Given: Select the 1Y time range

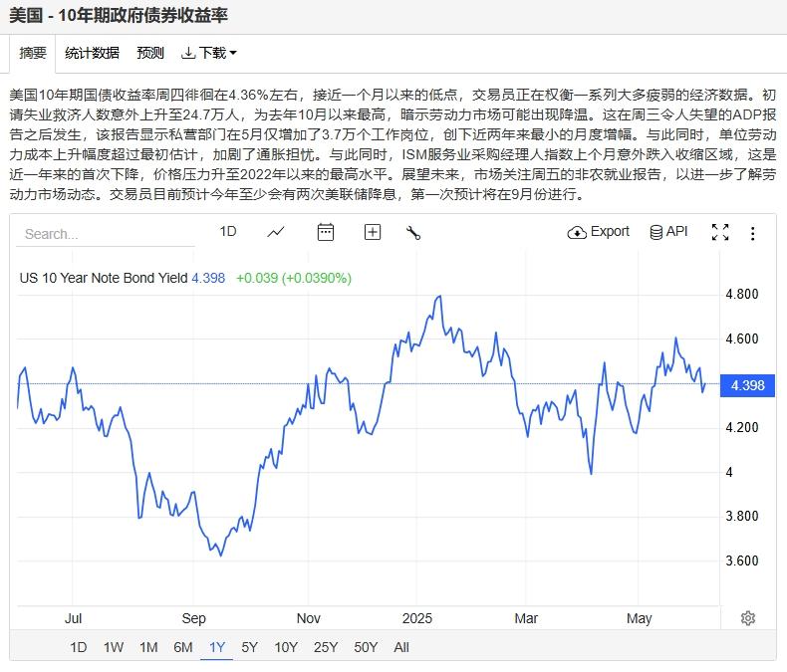Looking at the screenshot, I should click(217, 647).
